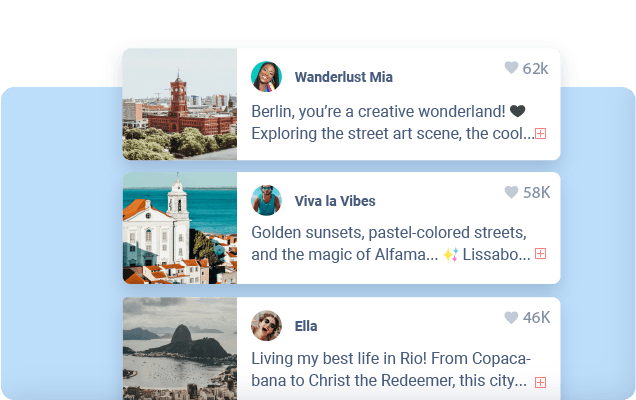This screenshot has height=400, width=636.
Task: Click the Viva la Vibes username
Action: (335, 201)
